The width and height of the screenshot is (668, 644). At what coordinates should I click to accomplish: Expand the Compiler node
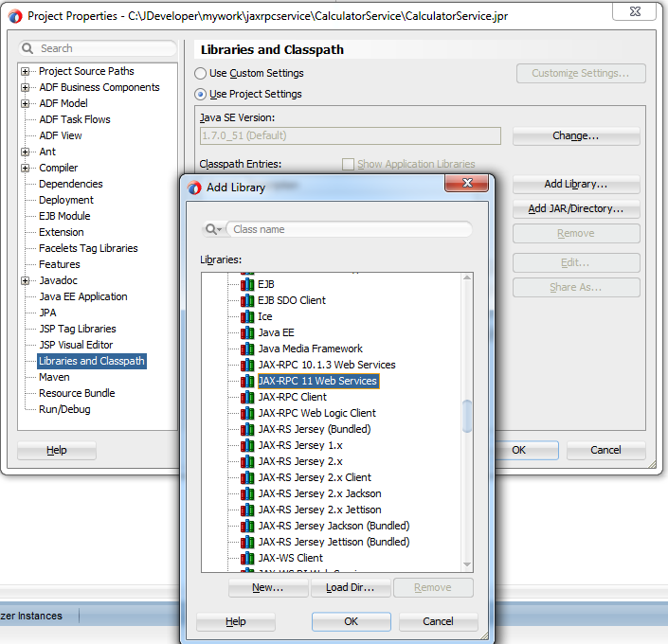coord(26,168)
